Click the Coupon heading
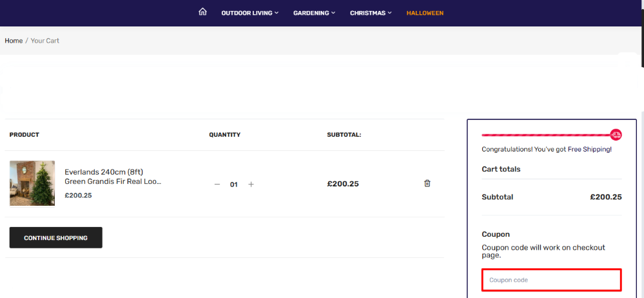644x298 pixels. click(496, 234)
